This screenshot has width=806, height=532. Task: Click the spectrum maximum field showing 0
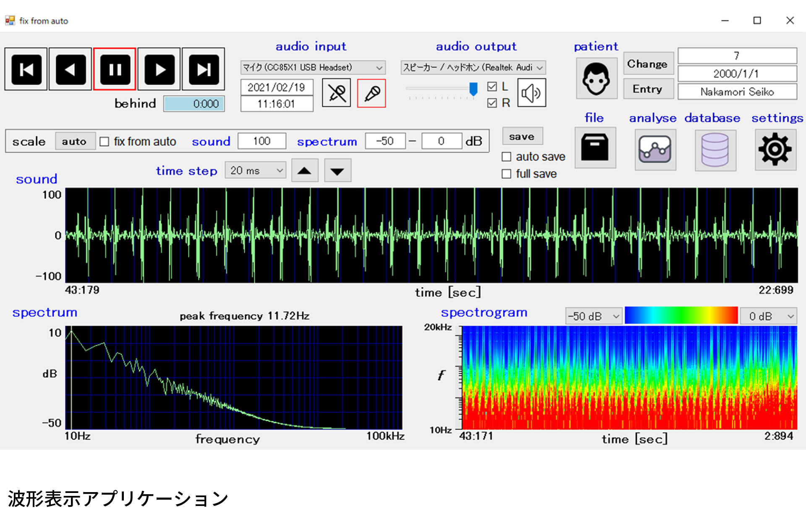(x=441, y=141)
